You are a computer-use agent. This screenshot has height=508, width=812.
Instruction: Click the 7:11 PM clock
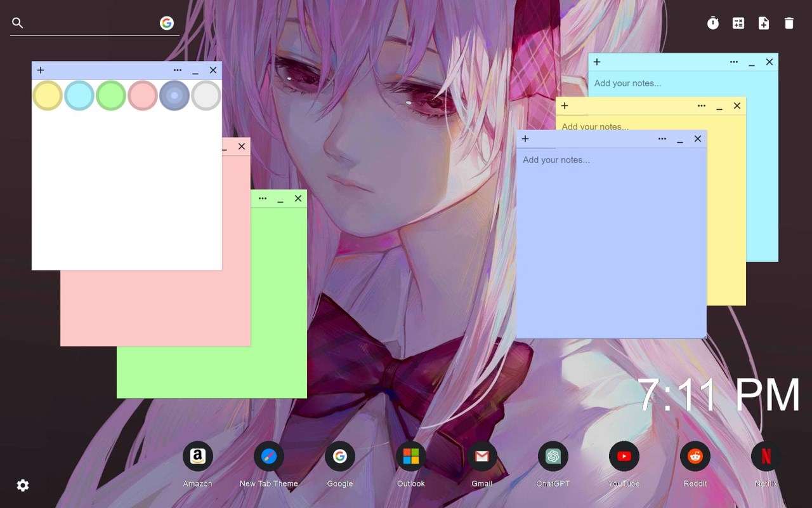(719, 396)
